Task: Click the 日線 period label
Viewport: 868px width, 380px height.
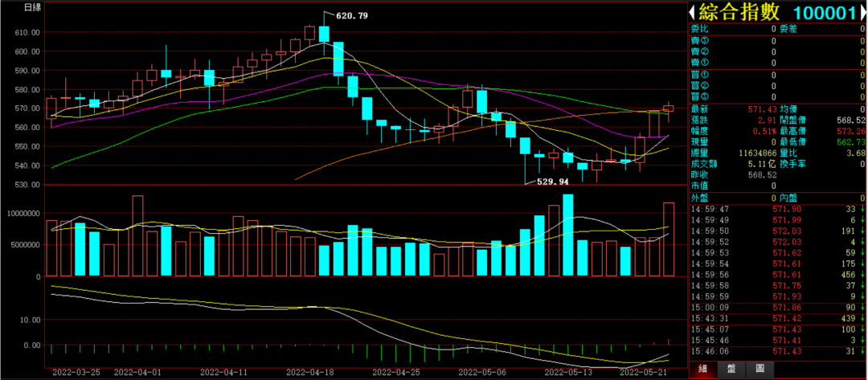Action: (x=34, y=7)
